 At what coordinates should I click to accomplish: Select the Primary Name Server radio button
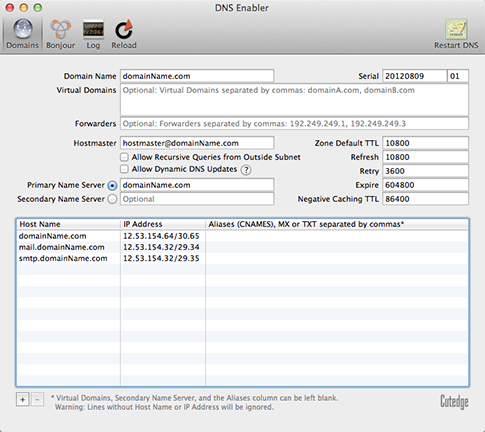pyautogui.click(x=112, y=185)
